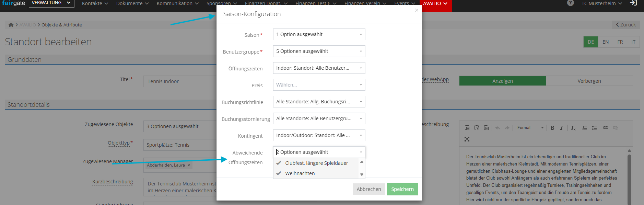The width and height of the screenshot is (644, 205).
Task: Insert a bulleted list in editor
Action: coord(594,128)
